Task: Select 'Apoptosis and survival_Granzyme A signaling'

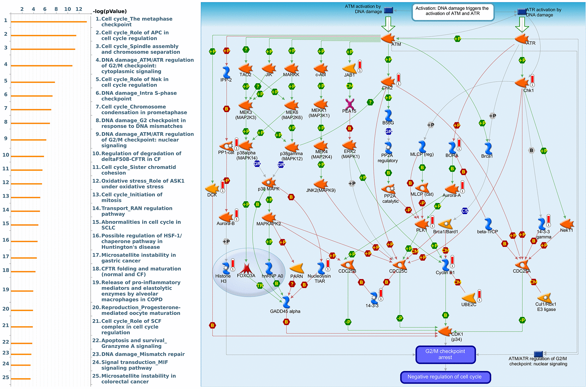Action: tap(130, 343)
